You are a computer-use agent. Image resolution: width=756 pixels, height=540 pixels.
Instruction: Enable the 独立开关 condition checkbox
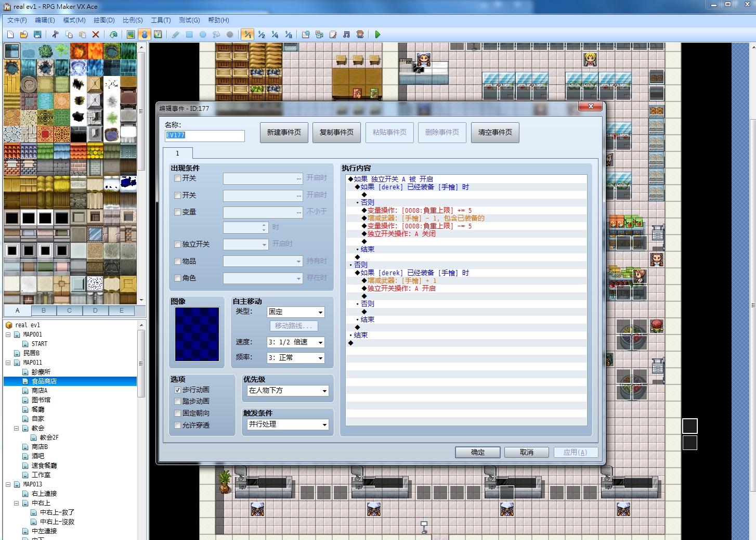tap(178, 244)
